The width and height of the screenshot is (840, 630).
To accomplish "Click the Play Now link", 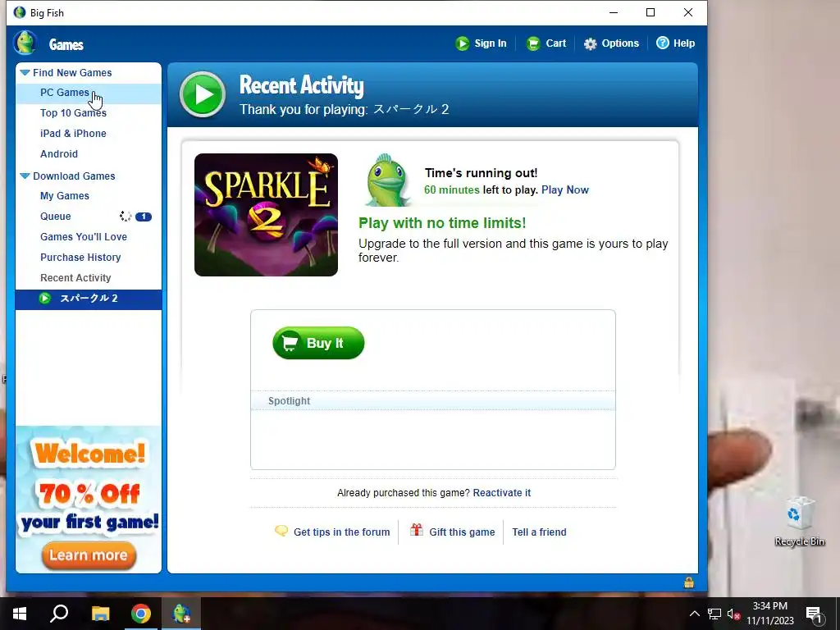I will 564,189.
